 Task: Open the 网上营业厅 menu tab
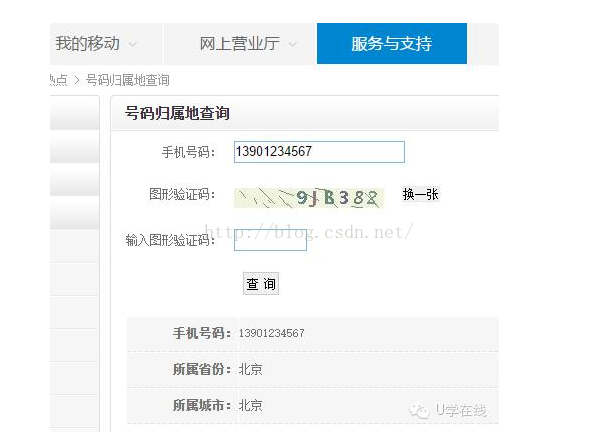[x=240, y=44]
